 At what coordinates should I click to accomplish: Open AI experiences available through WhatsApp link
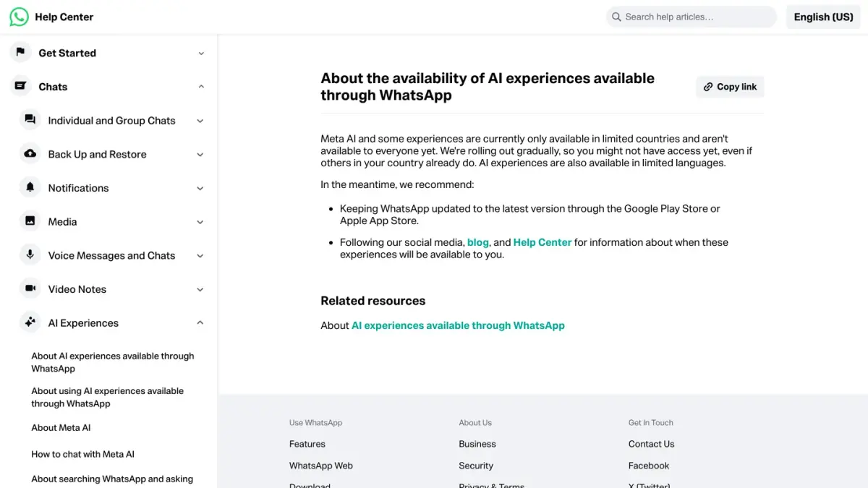point(458,325)
